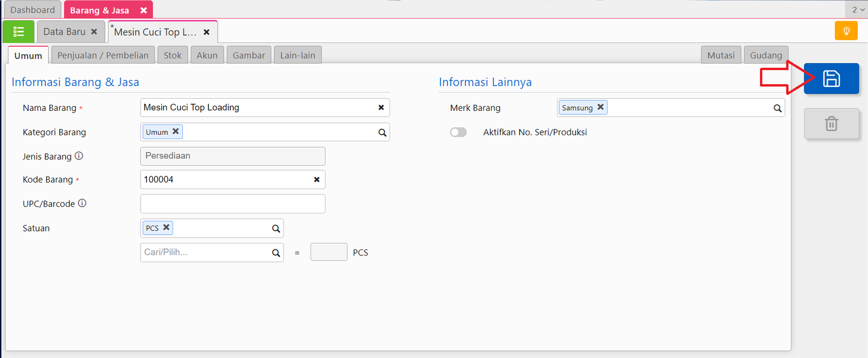Click the UPC/Barcode input field
This screenshot has width=868, height=358.
(232, 204)
